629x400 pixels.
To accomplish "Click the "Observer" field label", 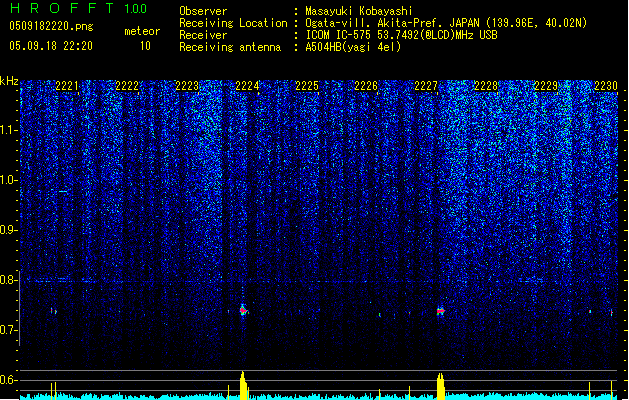I will click(x=203, y=11).
